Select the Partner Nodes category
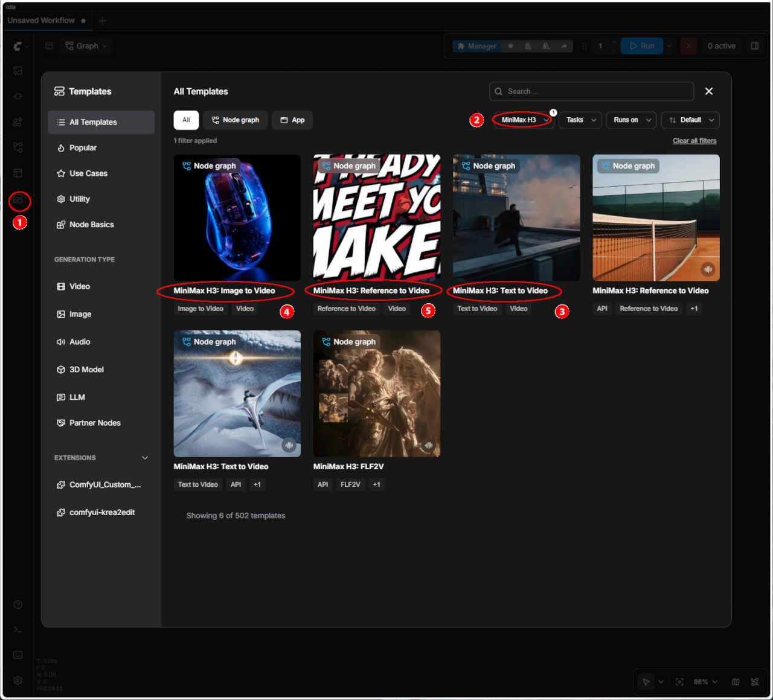Viewport: 773px width, 700px height. [101, 423]
